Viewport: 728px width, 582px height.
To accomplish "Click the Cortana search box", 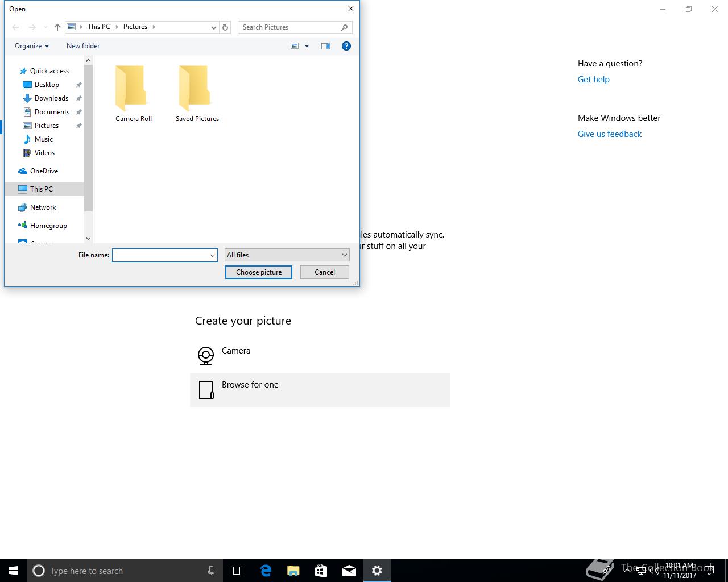I will (x=125, y=571).
